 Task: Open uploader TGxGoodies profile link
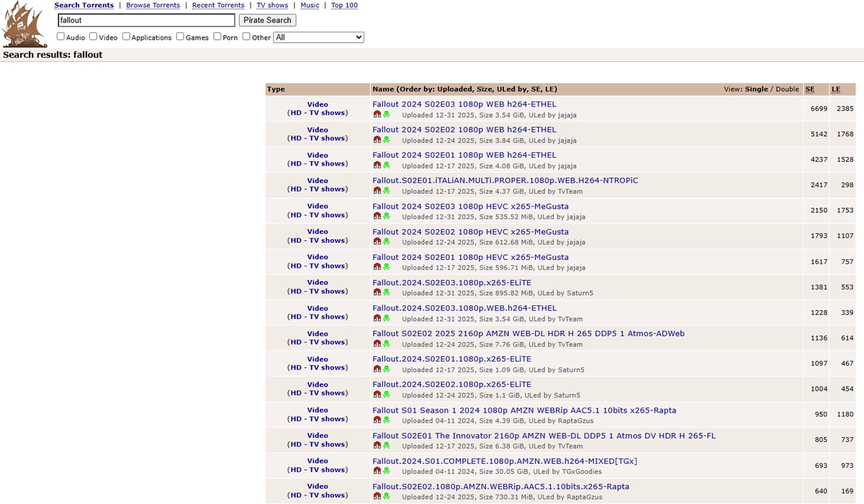[581, 472]
